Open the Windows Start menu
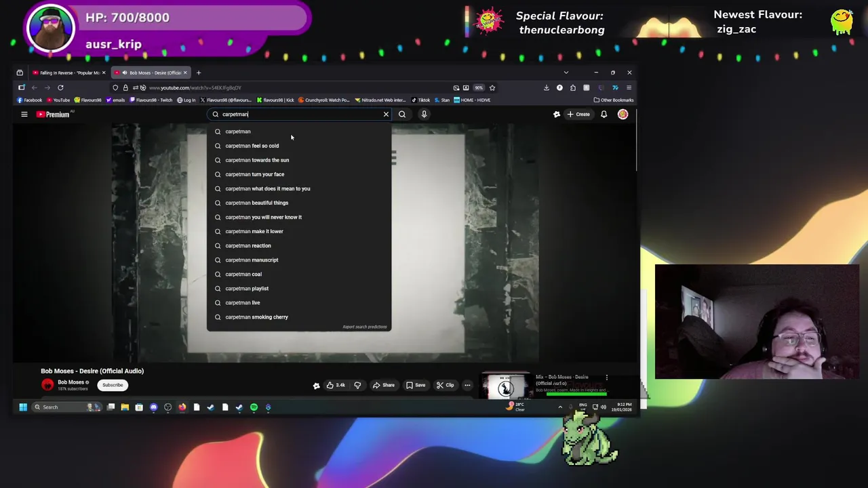 pos(22,407)
